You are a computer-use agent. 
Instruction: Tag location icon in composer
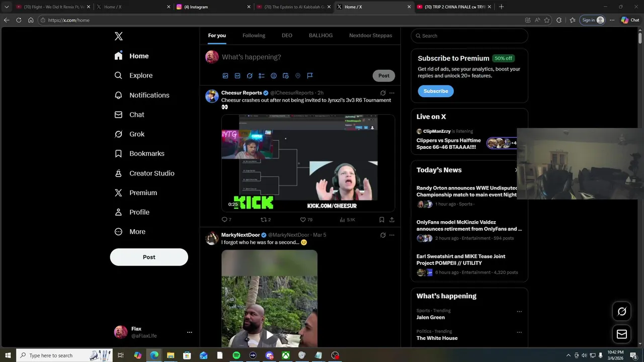(x=298, y=76)
